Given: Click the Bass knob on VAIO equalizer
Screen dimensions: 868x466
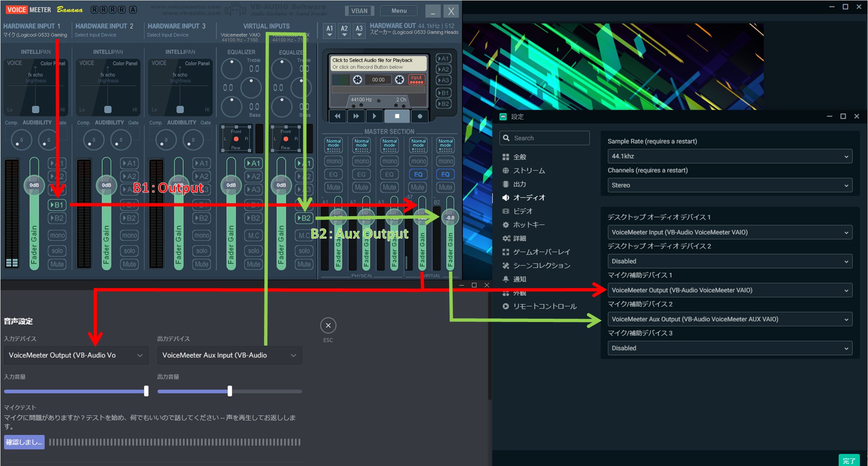Looking at the screenshot, I should point(232,107).
